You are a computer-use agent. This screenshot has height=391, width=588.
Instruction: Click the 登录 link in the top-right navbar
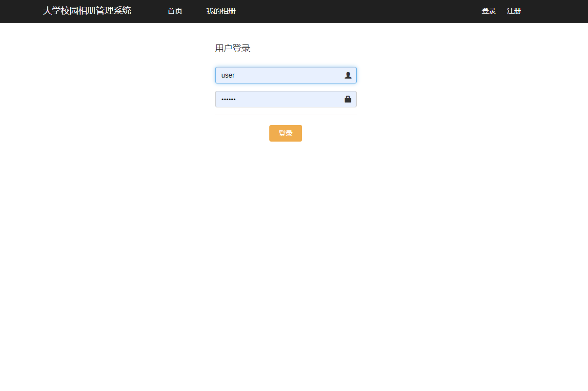point(488,10)
